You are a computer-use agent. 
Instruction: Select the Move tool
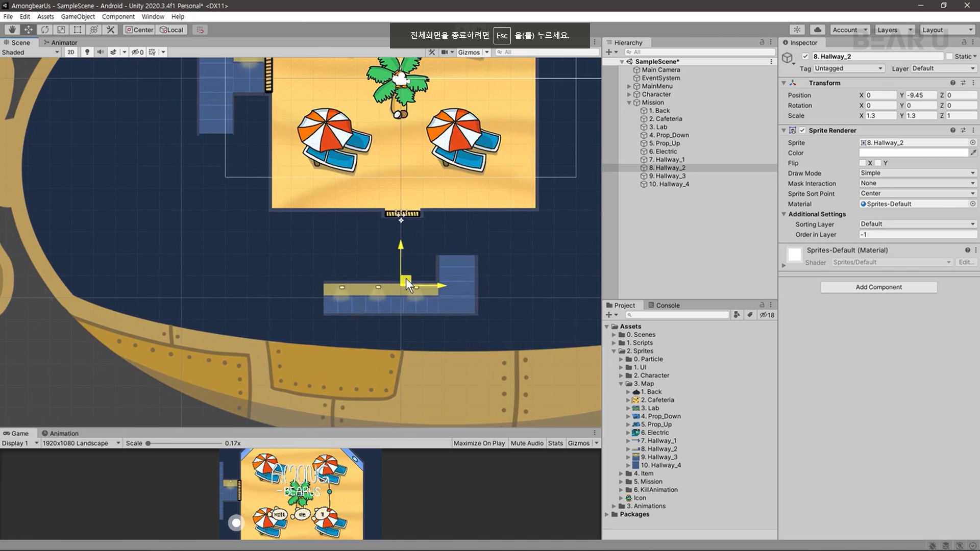(x=29, y=30)
